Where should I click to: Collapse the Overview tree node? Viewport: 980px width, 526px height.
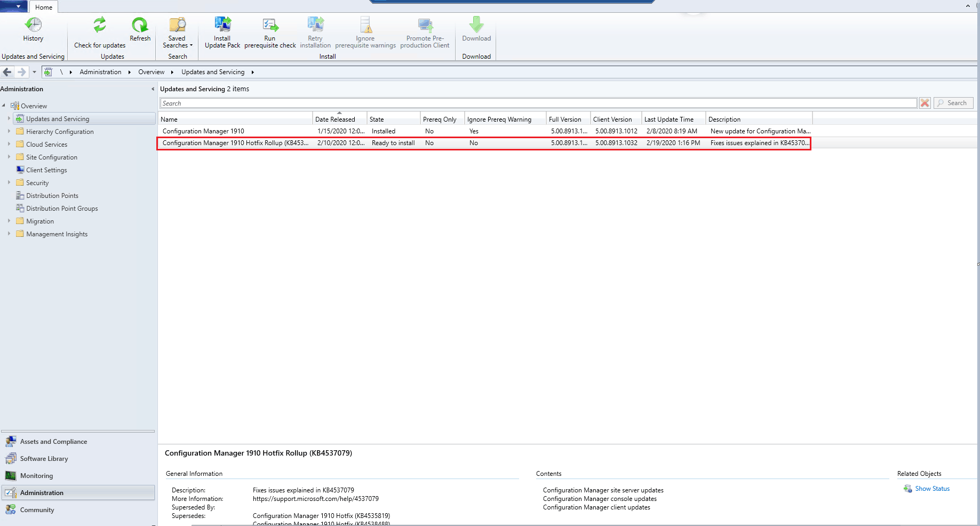[x=4, y=106]
